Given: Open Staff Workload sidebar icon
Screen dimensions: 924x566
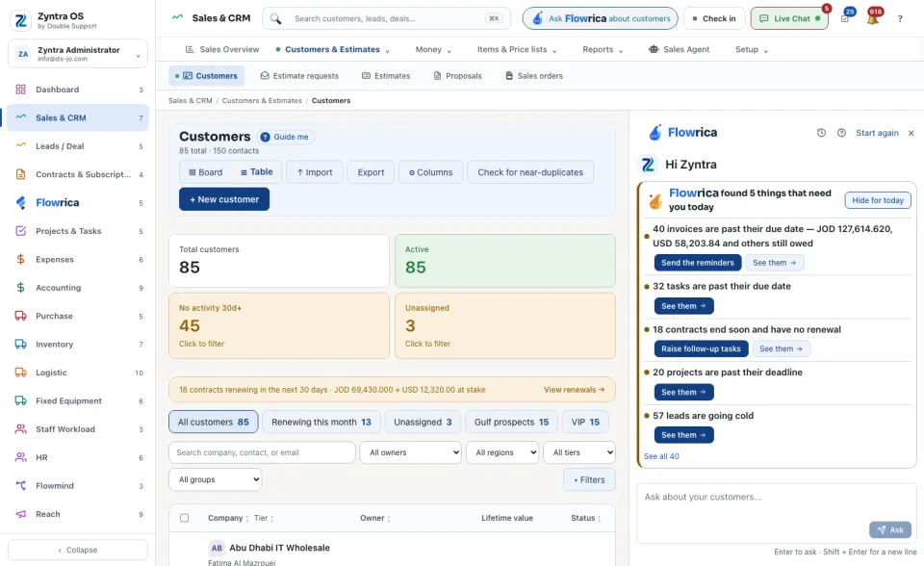Looking at the screenshot, I should [20, 428].
